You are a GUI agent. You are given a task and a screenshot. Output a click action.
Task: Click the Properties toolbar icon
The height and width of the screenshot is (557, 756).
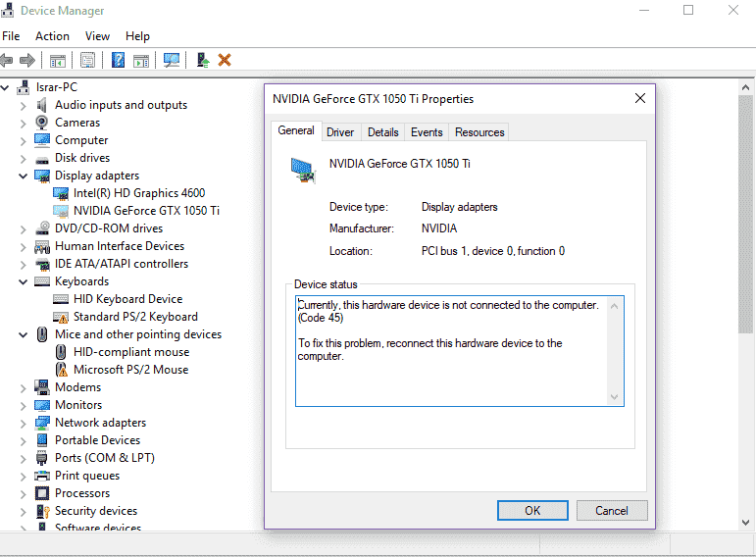(x=87, y=61)
